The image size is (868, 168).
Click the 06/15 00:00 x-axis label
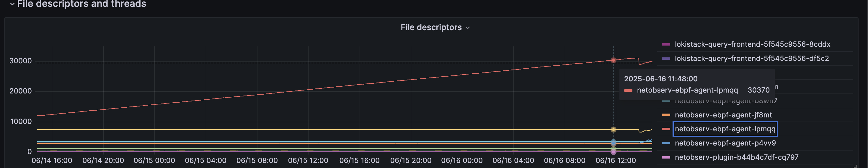(x=154, y=161)
